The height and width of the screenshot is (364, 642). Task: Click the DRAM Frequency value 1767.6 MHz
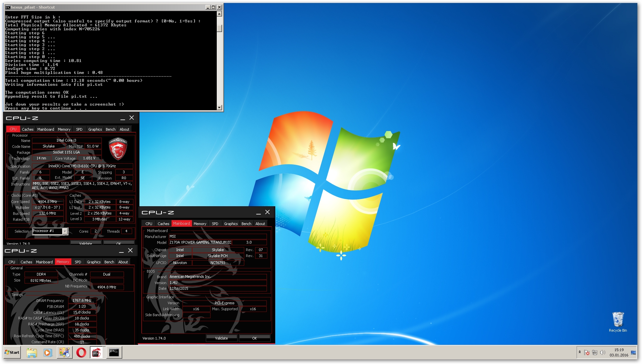coord(82,300)
